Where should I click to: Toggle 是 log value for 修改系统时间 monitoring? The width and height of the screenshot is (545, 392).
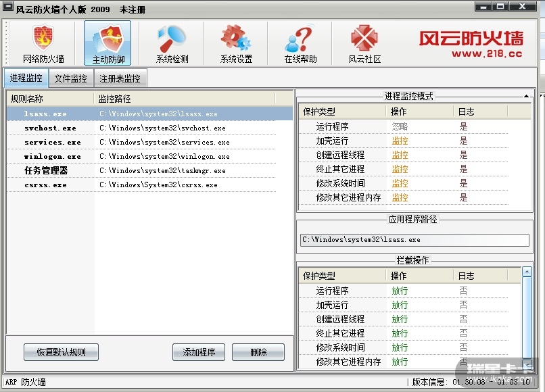click(x=463, y=183)
